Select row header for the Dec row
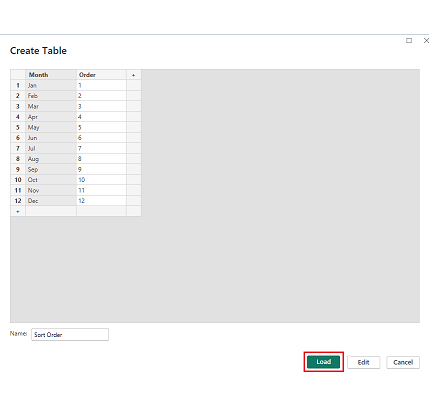Image resolution: width=429 pixels, height=410 pixels. click(x=18, y=201)
